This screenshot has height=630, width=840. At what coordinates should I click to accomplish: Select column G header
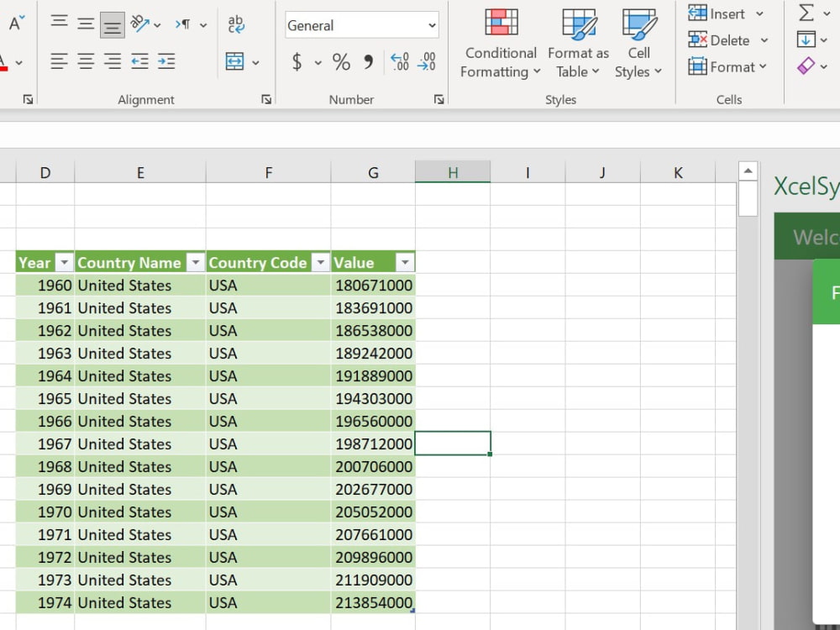point(373,172)
